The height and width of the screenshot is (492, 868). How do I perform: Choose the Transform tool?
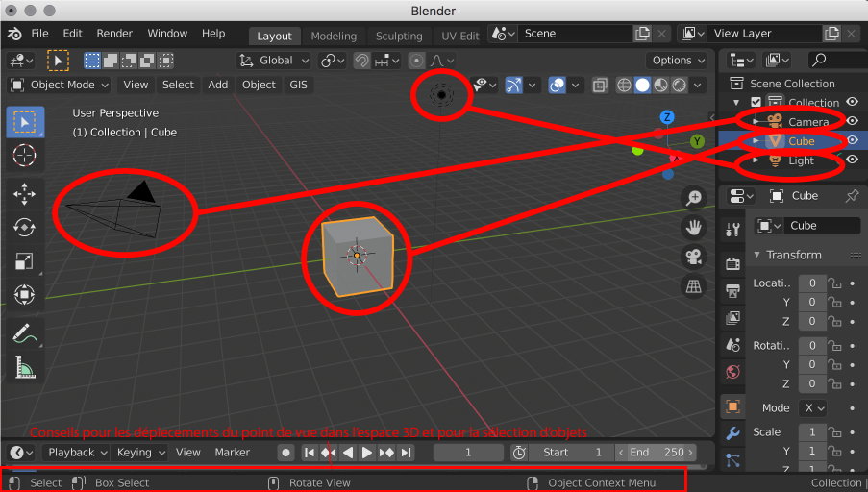(x=24, y=294)
